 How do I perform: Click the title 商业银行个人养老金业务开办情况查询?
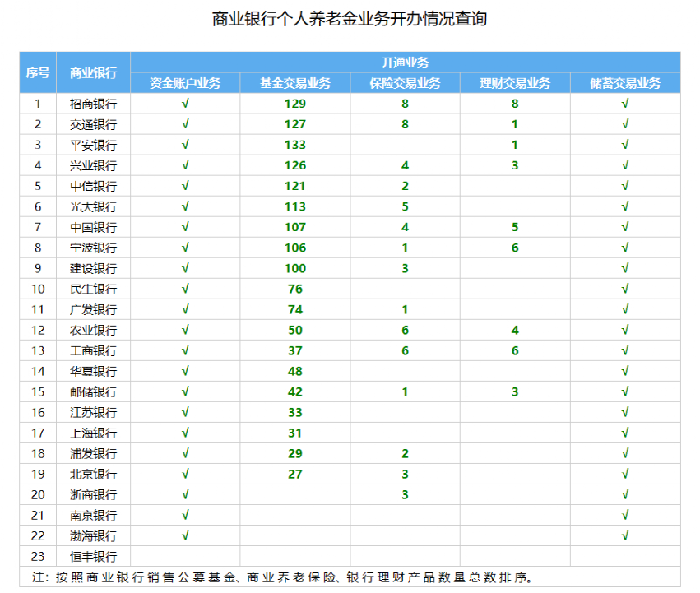(x=350, y=20)
